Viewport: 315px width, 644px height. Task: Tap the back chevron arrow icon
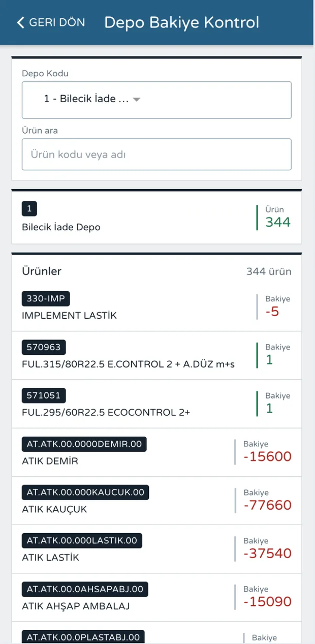[x=20, y=22]
